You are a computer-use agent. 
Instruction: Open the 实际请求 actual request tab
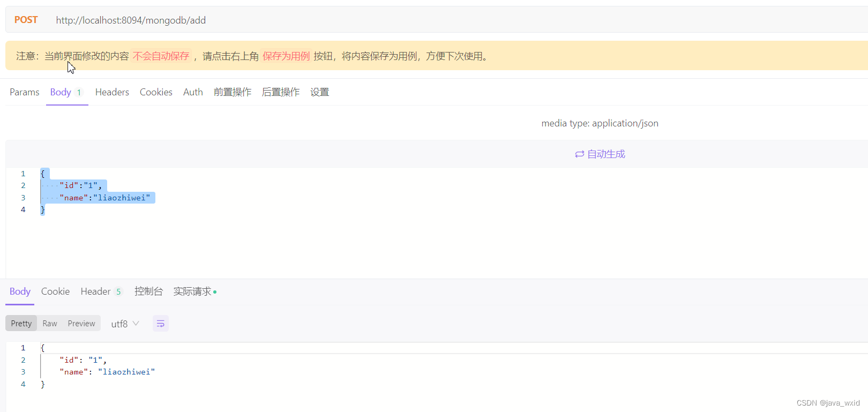(x=194, y=291)
